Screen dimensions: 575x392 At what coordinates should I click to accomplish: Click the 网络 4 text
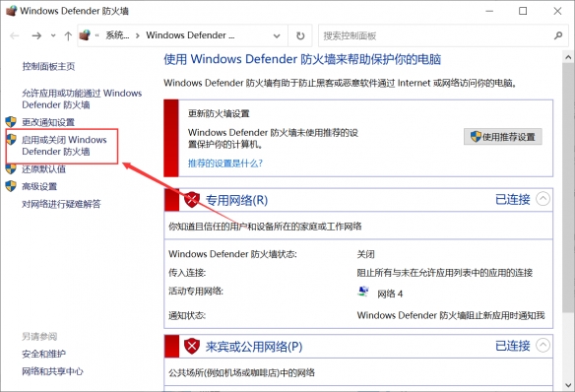click(x=390, y=294)
